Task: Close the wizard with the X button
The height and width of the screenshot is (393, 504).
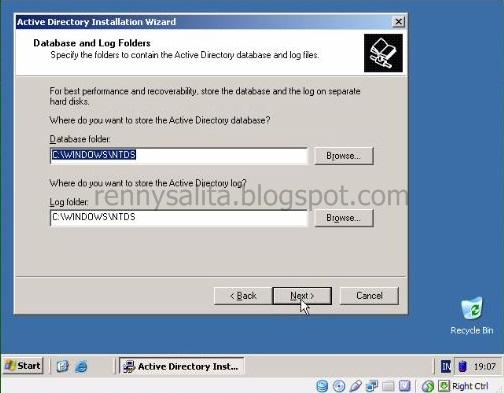Action: click(398, 22)
